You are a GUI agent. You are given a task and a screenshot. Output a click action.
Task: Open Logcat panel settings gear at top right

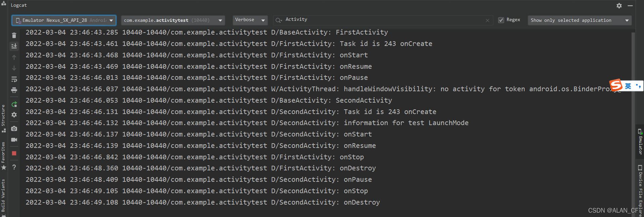click(x=619, y=6)
